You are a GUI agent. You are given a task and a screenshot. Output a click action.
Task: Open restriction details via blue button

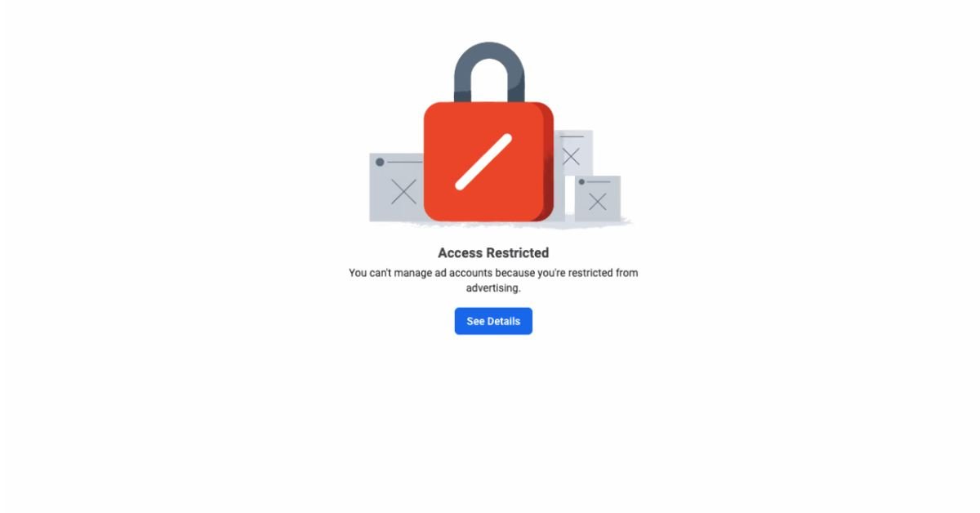tap(492, 321)
